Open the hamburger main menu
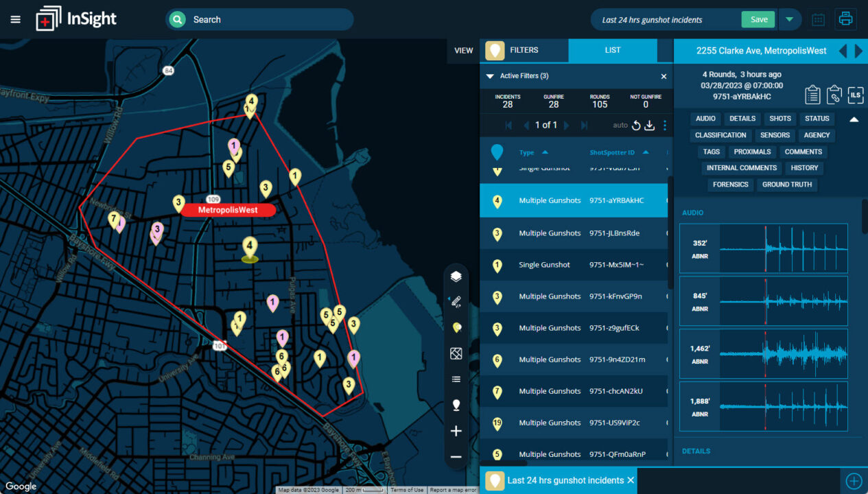The image size is (868, 494). 16,19
